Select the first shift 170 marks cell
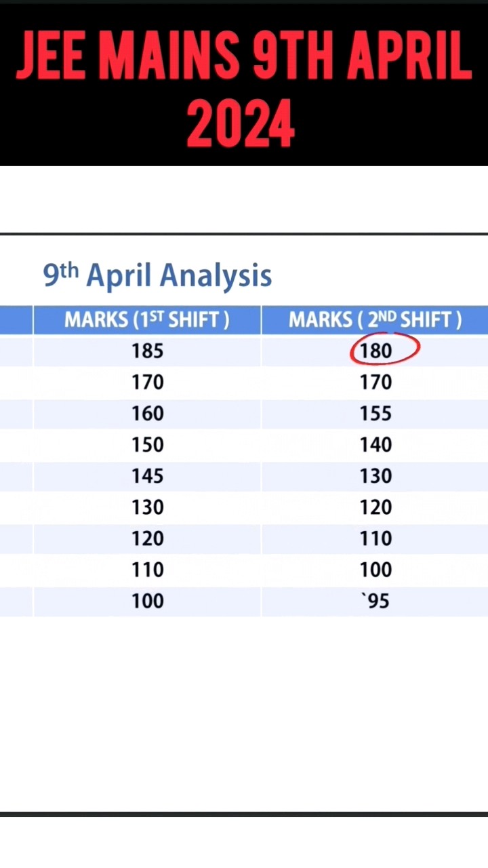 pyautogui.click(x=147, y=382)
